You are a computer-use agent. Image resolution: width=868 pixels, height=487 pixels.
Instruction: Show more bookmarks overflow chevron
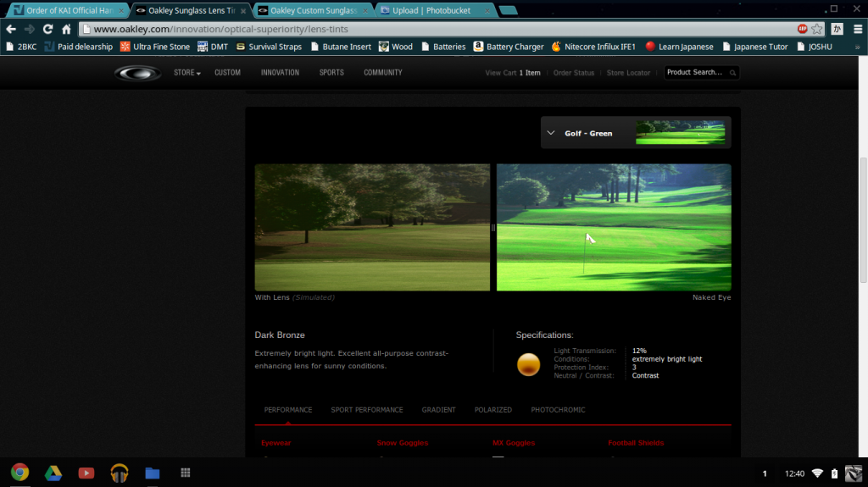click(858, 47)
